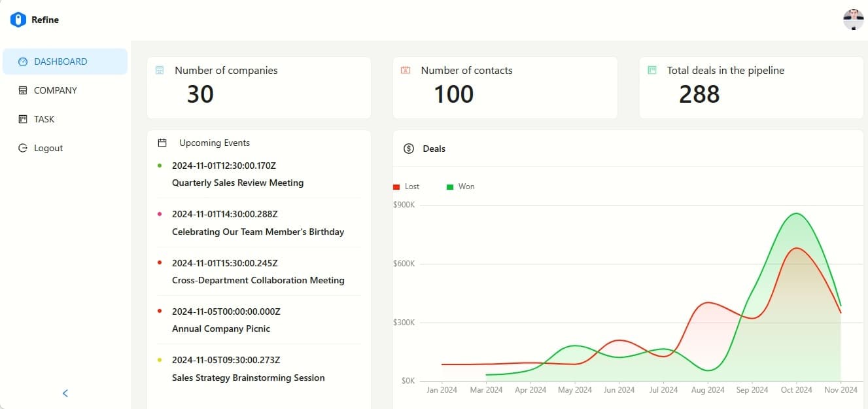Screen dimensions: 868x409
Task: Click the date 2024-11-01T14:30:00.288Z
Action: (225, 214)
